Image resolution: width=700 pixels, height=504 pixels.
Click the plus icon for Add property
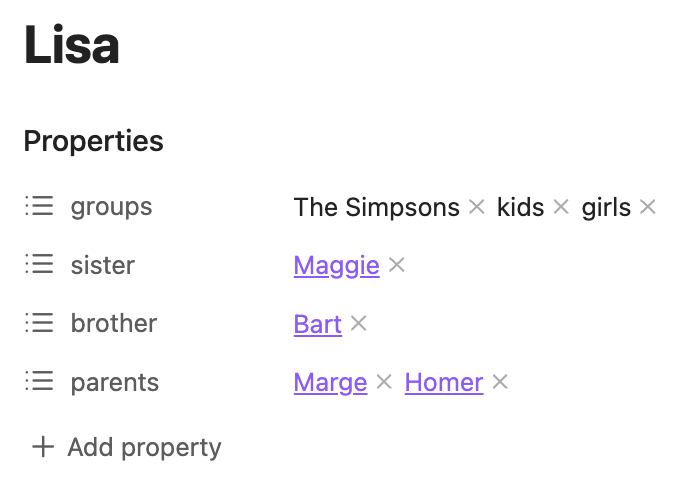point(42,447)
